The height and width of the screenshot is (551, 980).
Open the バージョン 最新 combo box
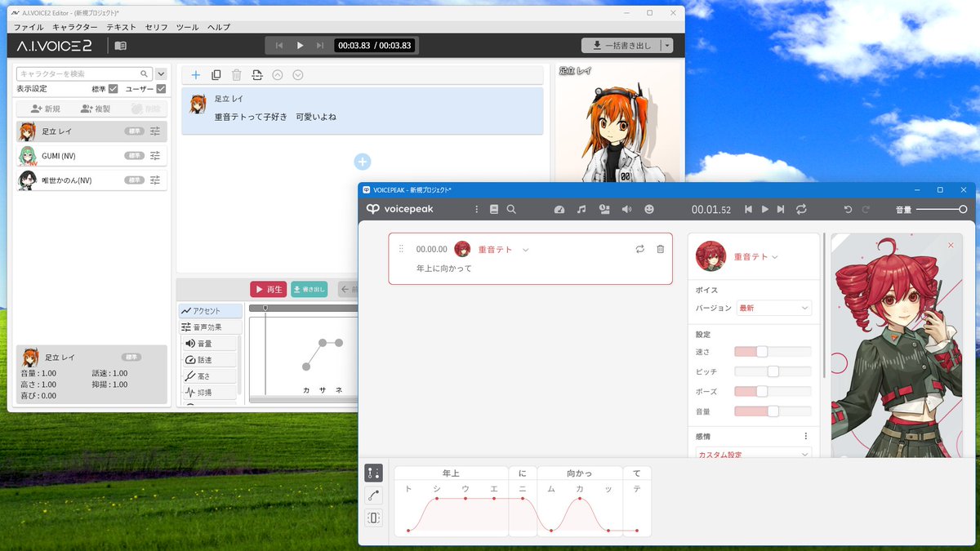pyautogui.click(x=773, y=308)
